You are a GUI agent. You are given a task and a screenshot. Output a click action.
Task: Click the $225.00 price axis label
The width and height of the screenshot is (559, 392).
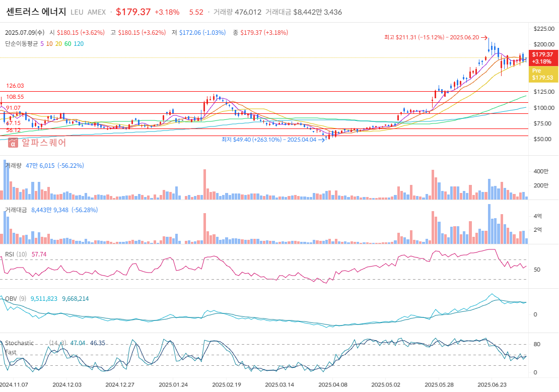pyautogui.click(x=544, y=29)
